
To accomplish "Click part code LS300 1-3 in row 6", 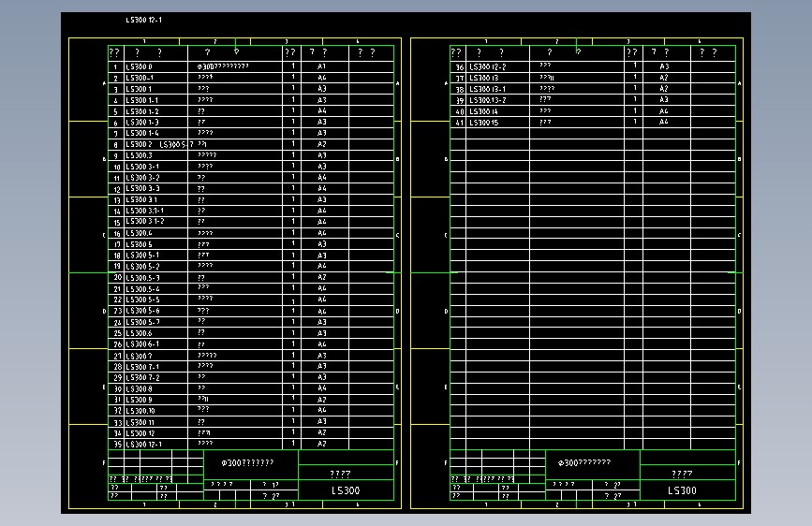I will [142, 123].
